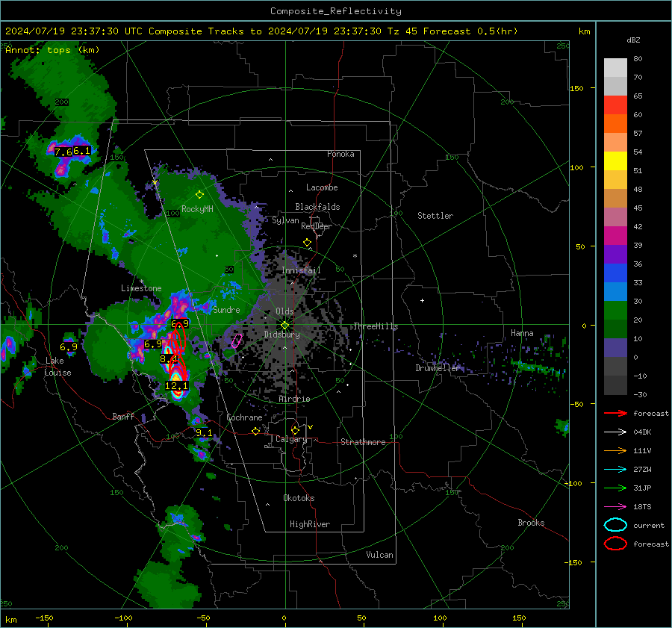
Task: Select the Stettler label
Action: (x=435, y=216)
